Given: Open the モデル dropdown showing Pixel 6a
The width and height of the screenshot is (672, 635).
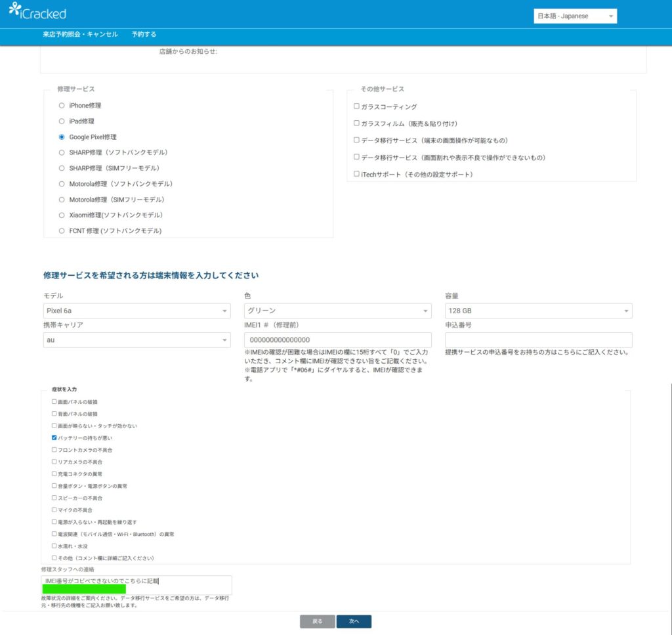Looking at the screenshot, I should (x=136, y=311).
